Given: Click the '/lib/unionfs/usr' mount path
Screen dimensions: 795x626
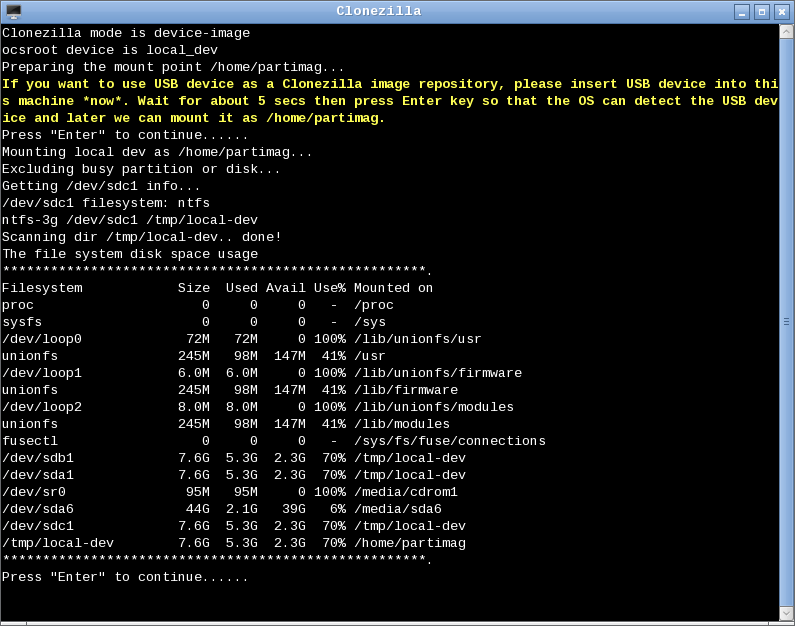Looking at the screenshot, I should pyautogui.click(x=418, y=339).
